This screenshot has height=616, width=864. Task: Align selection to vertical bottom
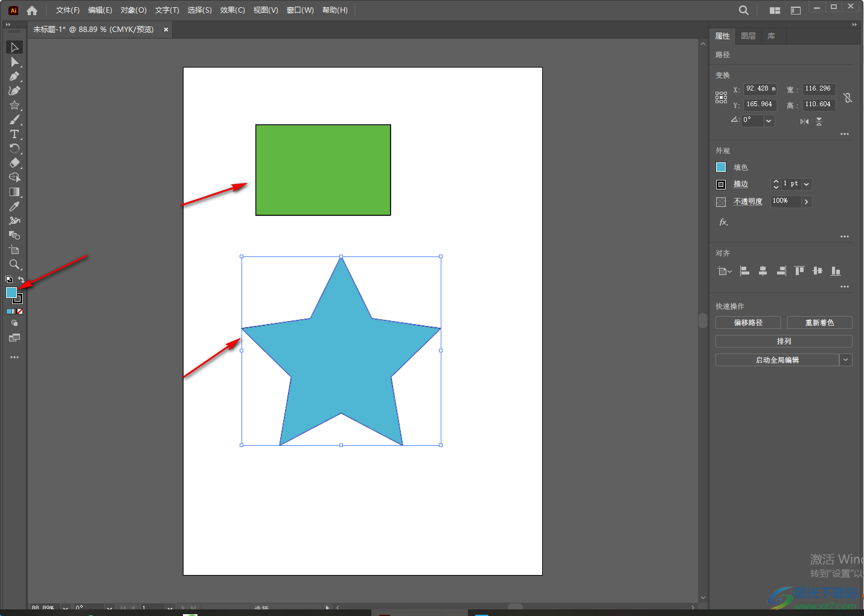[836, 271]
